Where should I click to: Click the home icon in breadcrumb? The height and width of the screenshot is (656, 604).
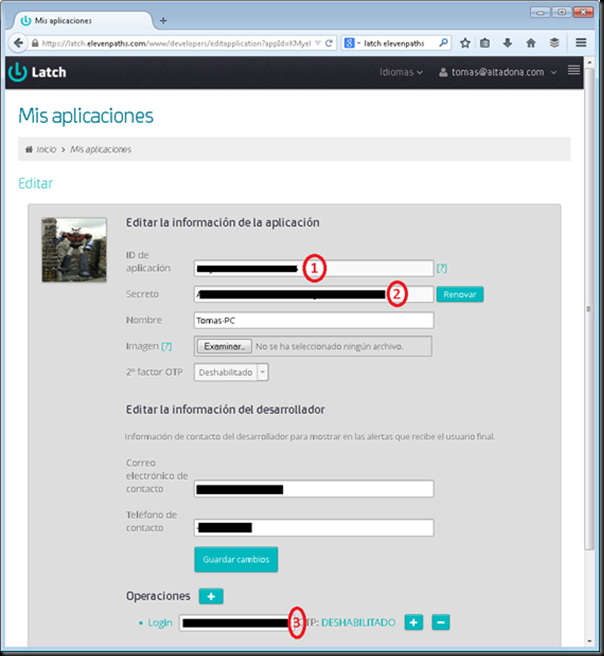(29, 149)
